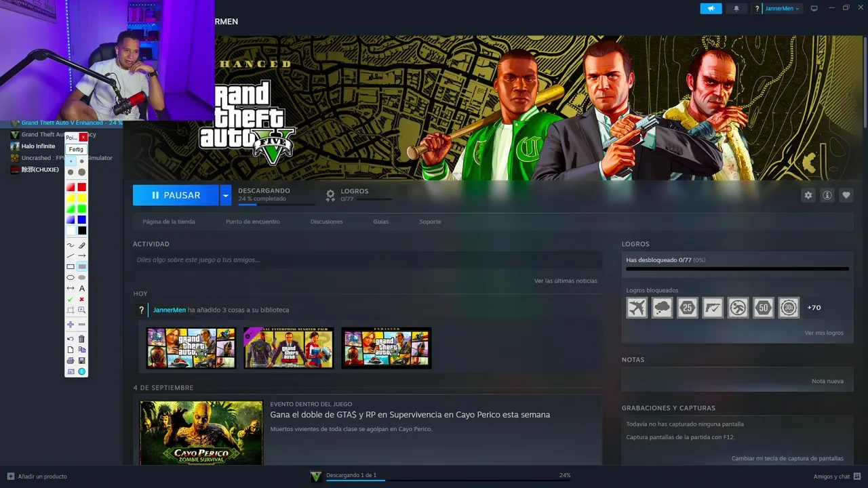The image size is (868, 488).
Task: Show game info icon
Action: (x=827, y=195)
